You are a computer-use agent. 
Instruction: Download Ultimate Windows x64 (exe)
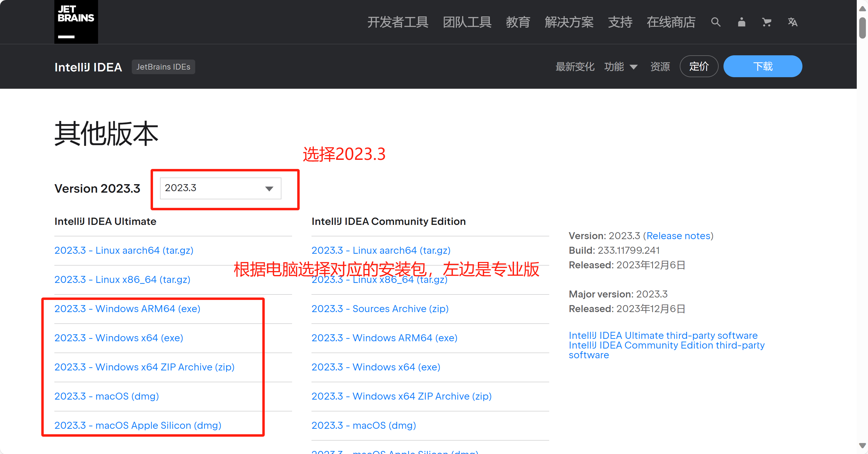[119, 338]
